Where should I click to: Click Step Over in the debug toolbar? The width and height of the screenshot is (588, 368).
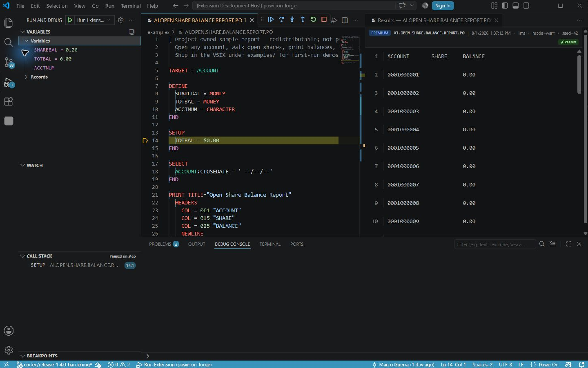pyautogui.click(x=281, y=20)
